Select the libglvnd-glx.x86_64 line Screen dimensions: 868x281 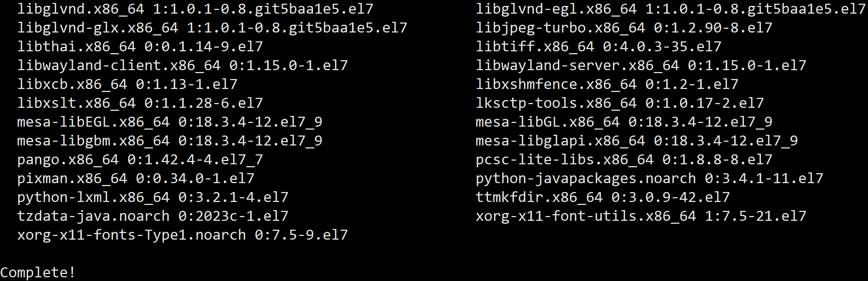click(212, 28)
